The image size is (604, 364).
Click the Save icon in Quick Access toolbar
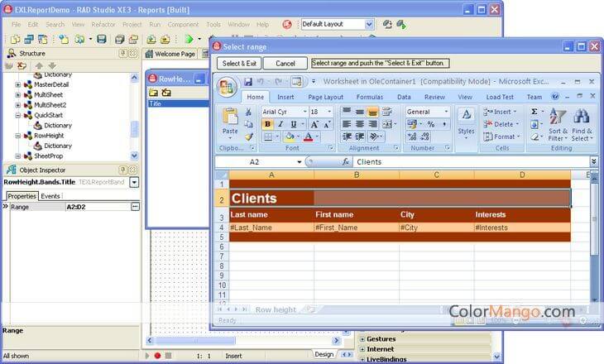pos(247,82)
